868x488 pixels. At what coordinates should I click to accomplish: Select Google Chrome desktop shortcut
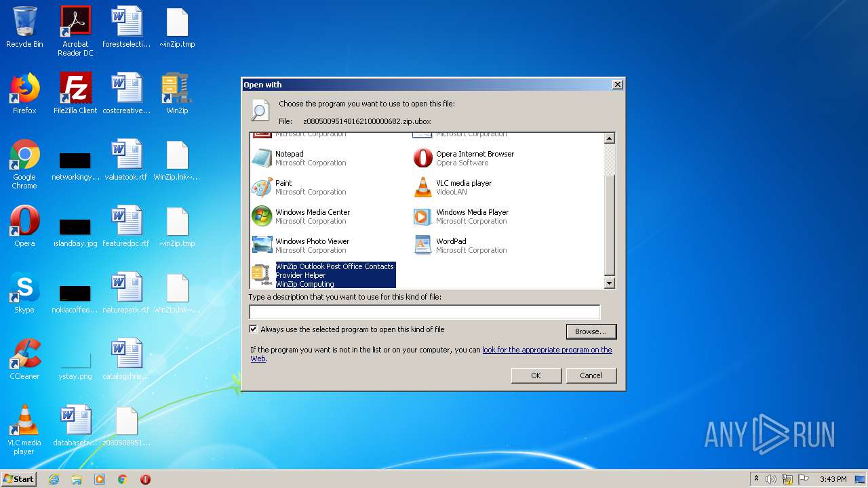(x=24, y=164)
